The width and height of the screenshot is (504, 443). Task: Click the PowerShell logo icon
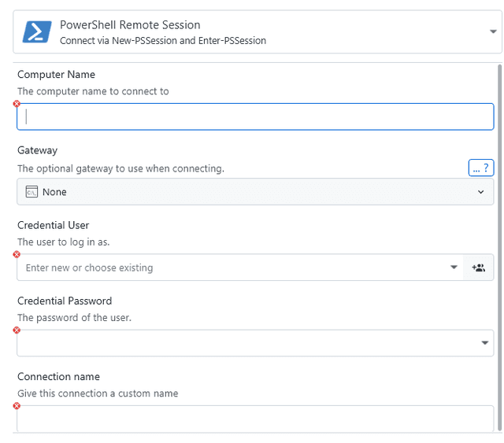coord(37,32)
